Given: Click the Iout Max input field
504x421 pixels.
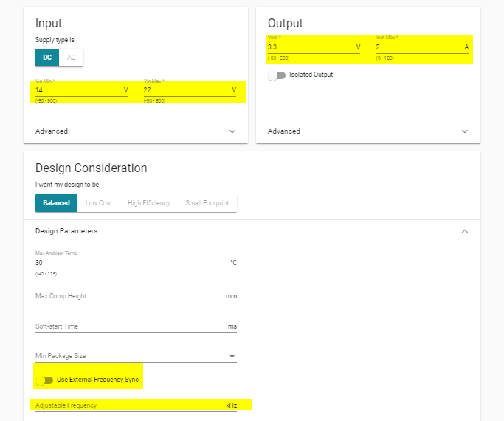Looking at the screenshot, I should click(418, 47).
